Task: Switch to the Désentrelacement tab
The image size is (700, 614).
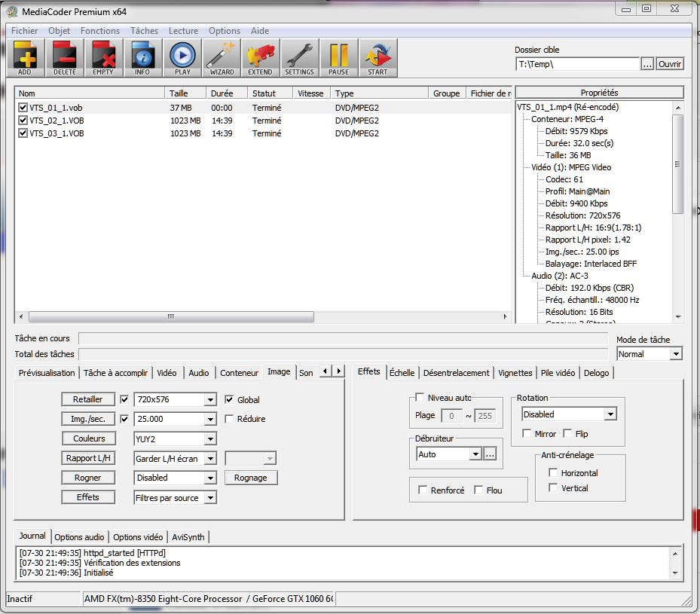Action: (x=457, y=373)
